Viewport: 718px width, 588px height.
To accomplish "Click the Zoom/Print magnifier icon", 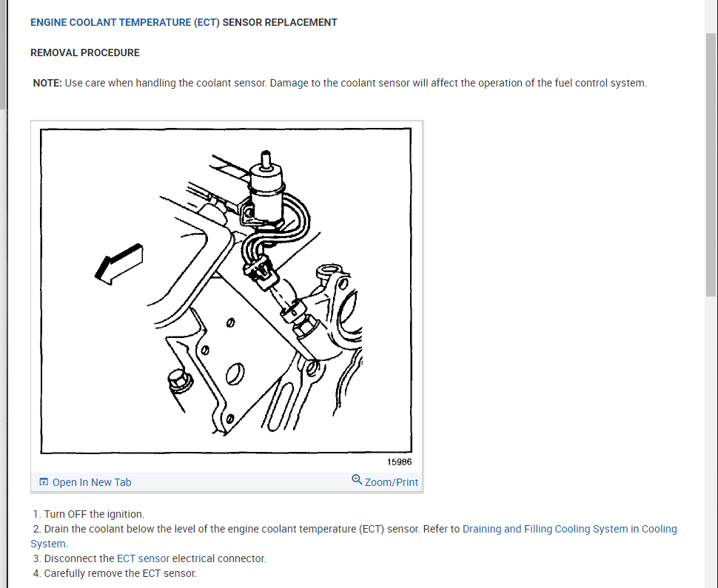I will pos(357,479).
